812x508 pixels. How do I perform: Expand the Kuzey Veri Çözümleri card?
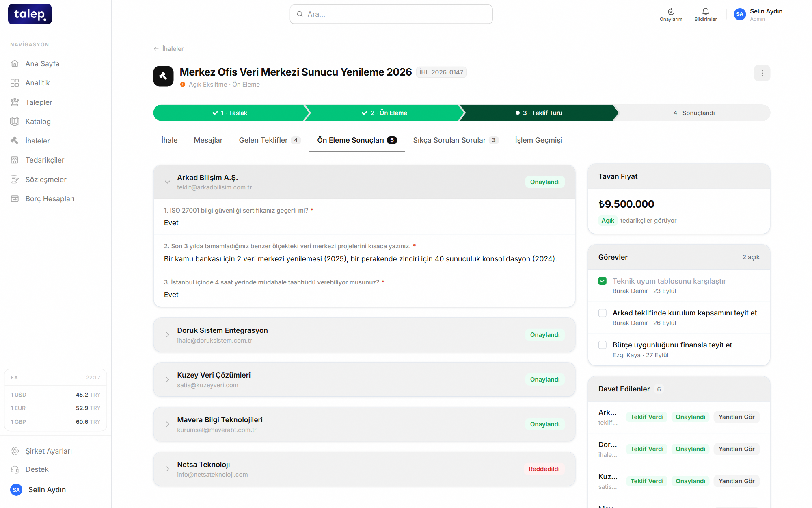coord(167,380)
